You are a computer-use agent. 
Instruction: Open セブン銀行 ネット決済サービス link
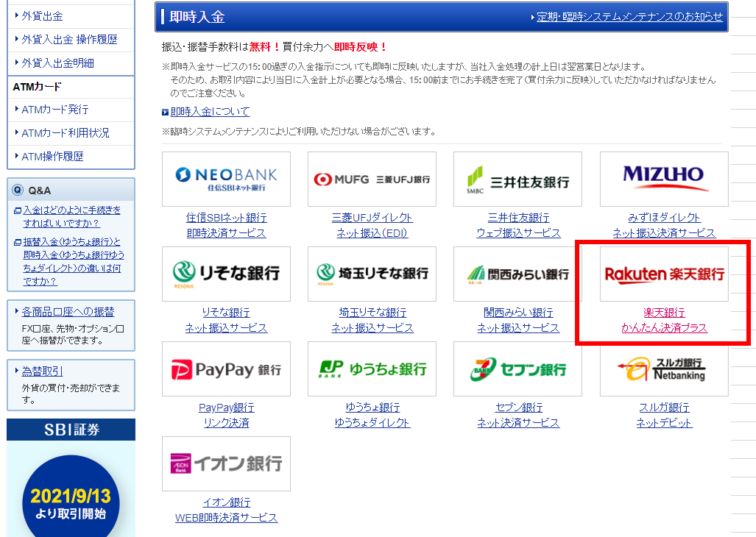(x=518, y=415)
